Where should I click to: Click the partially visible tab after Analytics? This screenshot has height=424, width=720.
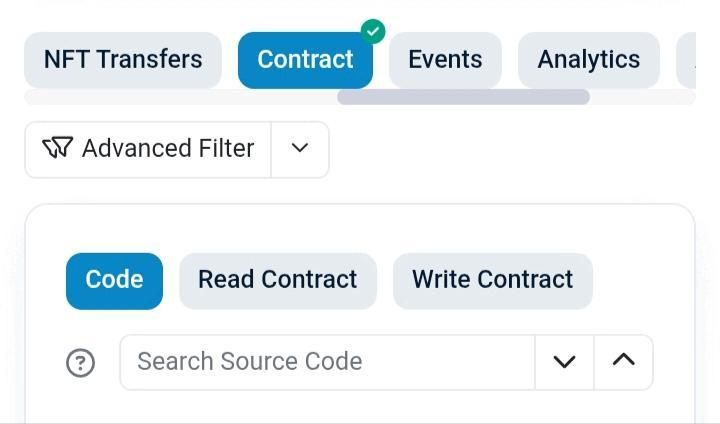(687, 60)
